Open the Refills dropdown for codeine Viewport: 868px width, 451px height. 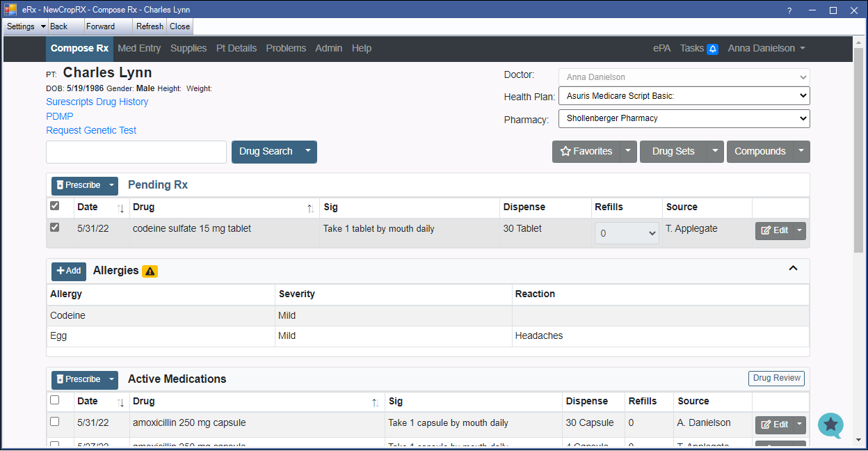click(x=627, y=233)
